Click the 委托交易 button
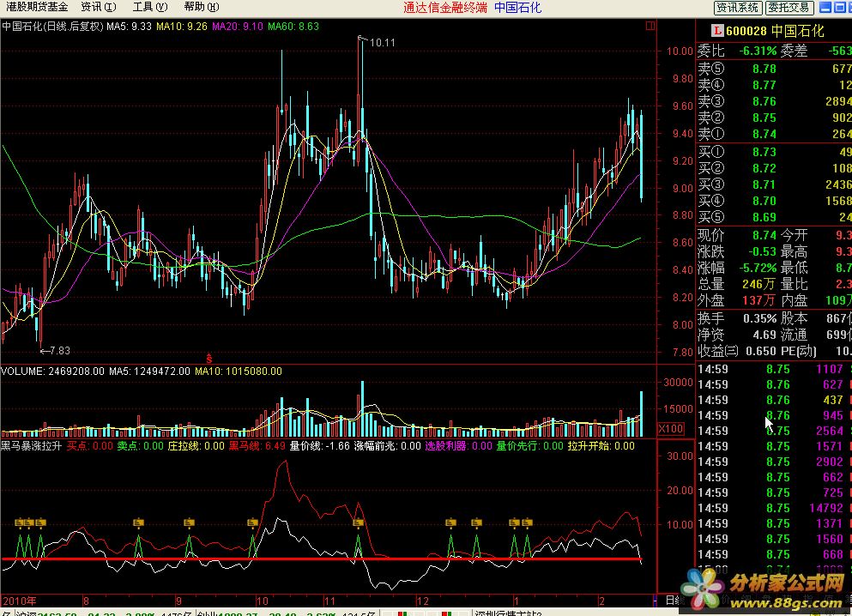Image resolution: width=852 pixels, height=616 pixels. pyautogui.click(x=789, y=8)
